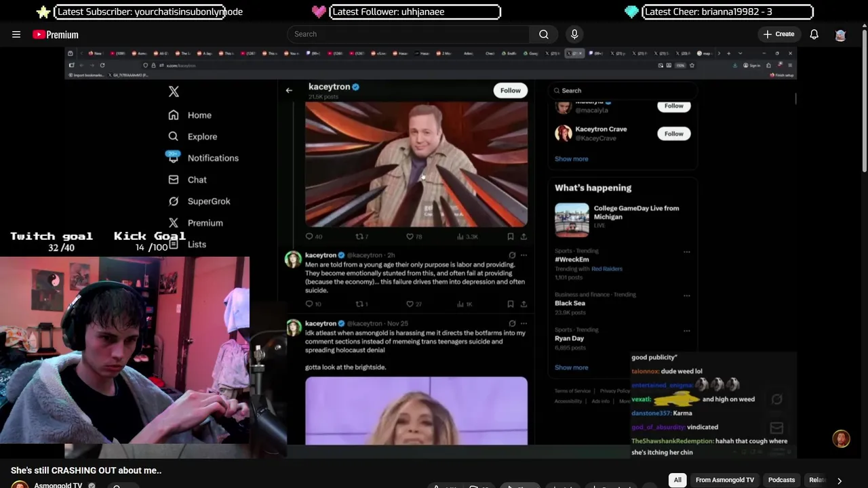Play the Kevin James video
The height and width of the screenshot is (488, 868).
click(x=416, y=164)
